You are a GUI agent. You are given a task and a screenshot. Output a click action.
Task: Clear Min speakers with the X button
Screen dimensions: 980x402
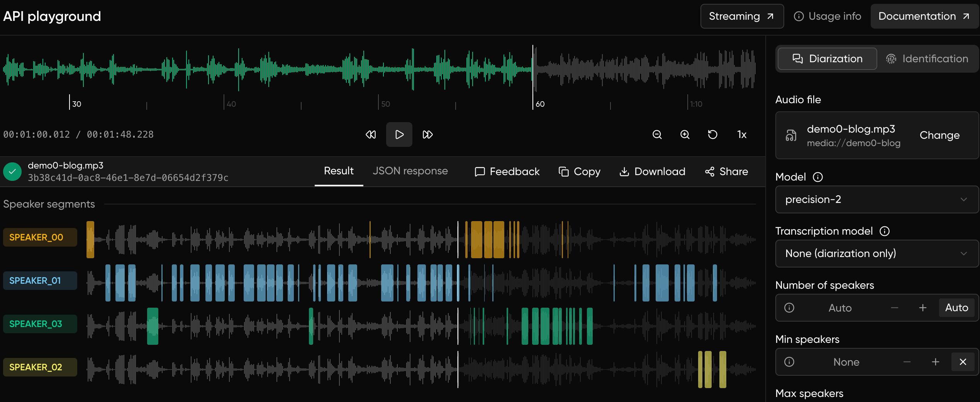tap(963, 362)
